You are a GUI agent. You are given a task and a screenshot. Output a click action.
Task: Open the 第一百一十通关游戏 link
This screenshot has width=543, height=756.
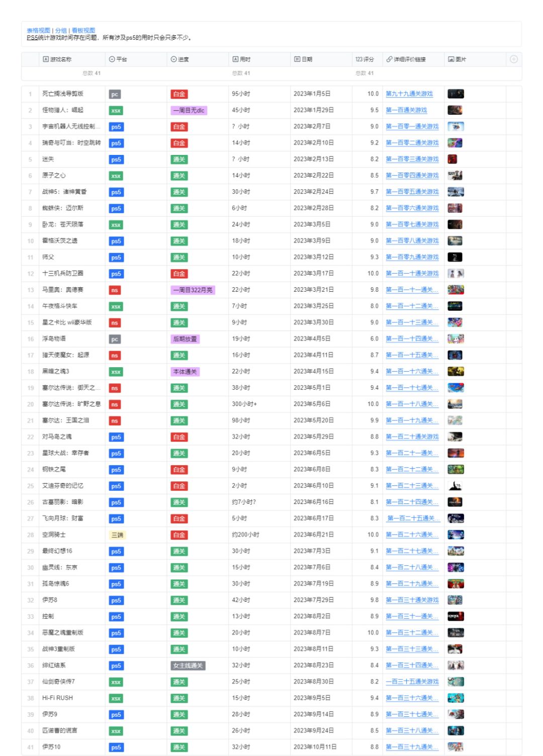(x=412, y=274)
